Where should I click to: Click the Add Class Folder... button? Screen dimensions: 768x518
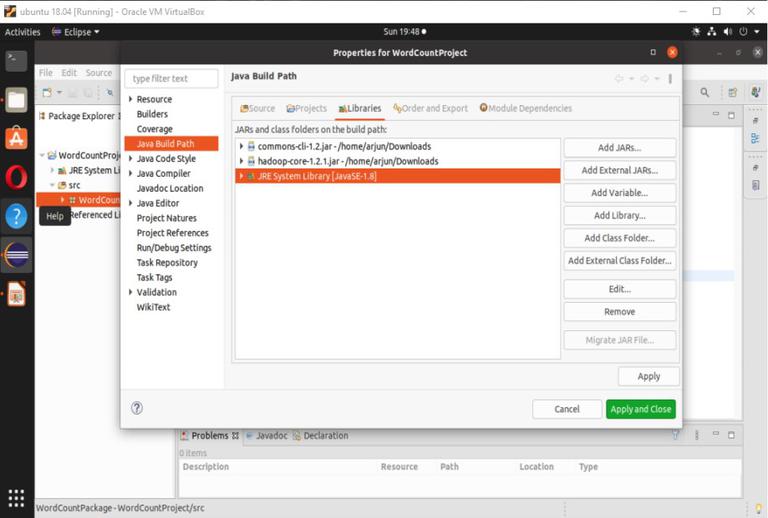coord(620,237)
